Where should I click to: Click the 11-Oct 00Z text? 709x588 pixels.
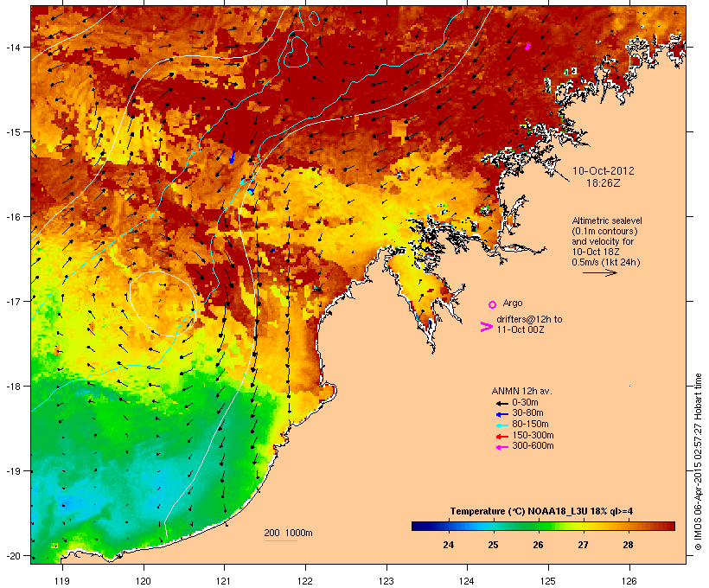[521, 329]
